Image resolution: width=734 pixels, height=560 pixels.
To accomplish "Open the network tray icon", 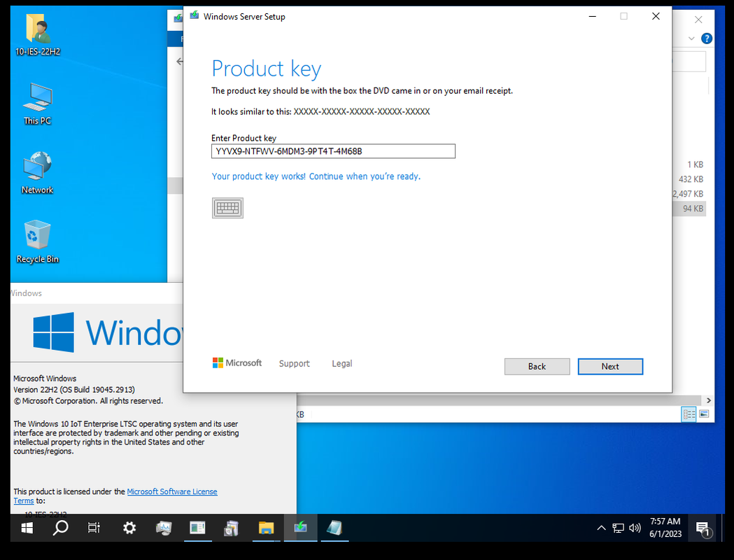I will (x=618, y=528).
